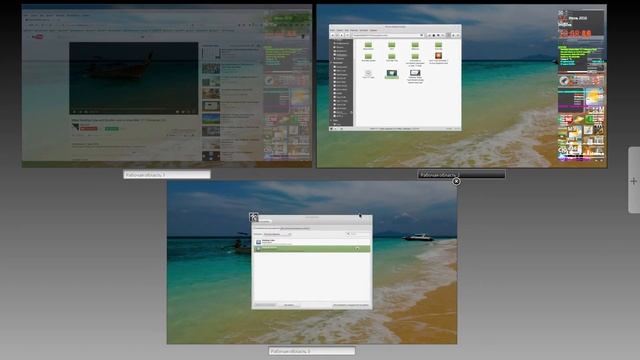Click the red clock widget on second workspace

click(575, 33)
